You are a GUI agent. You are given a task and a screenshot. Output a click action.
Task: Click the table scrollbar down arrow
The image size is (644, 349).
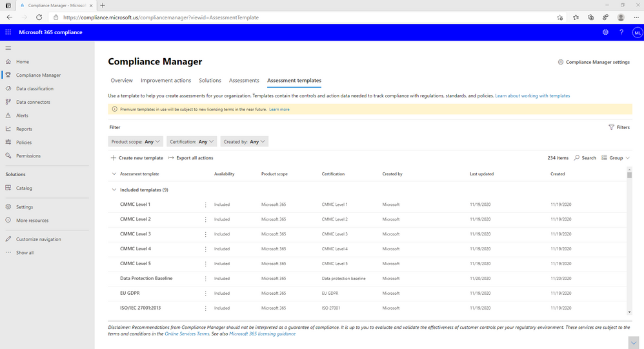[x=630, y=312]
